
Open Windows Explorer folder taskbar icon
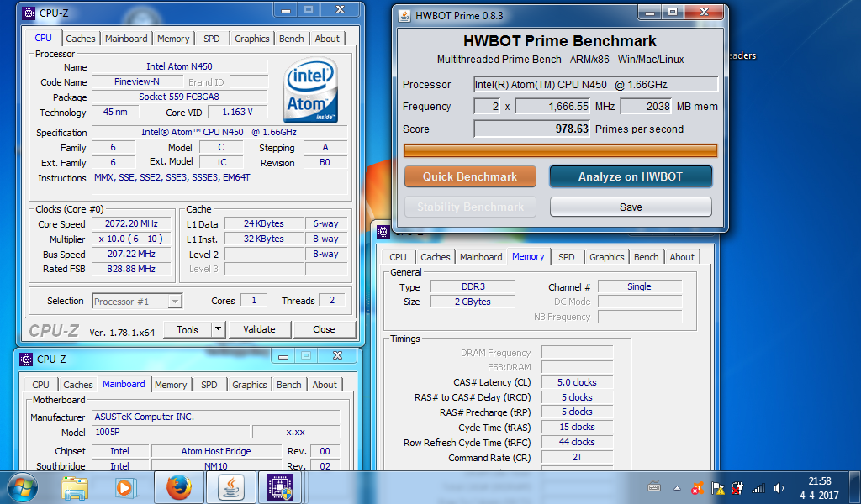[75, 487]
